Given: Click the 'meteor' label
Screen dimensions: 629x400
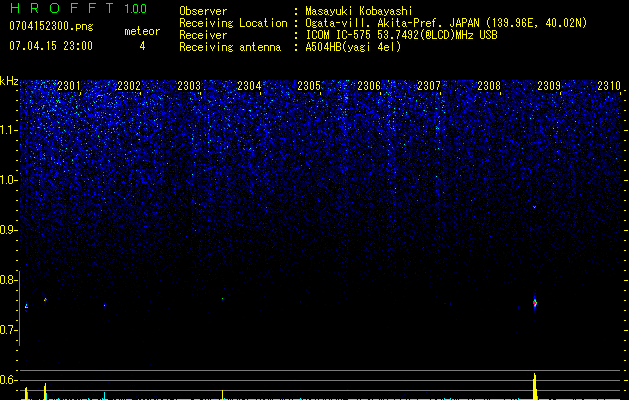Looking at the screenshot, I should 142,31.
